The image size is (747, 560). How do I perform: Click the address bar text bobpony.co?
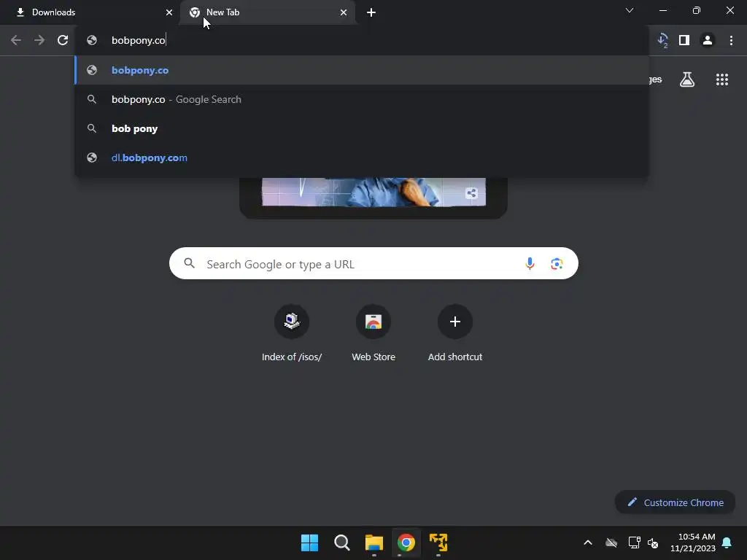click(x=138, y=41)
